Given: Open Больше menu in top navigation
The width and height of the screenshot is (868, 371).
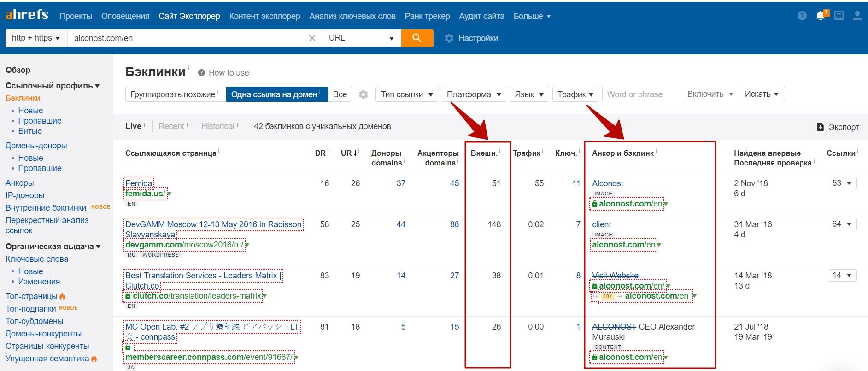Looking at the screenshot, I should click(x=532, y=16).
